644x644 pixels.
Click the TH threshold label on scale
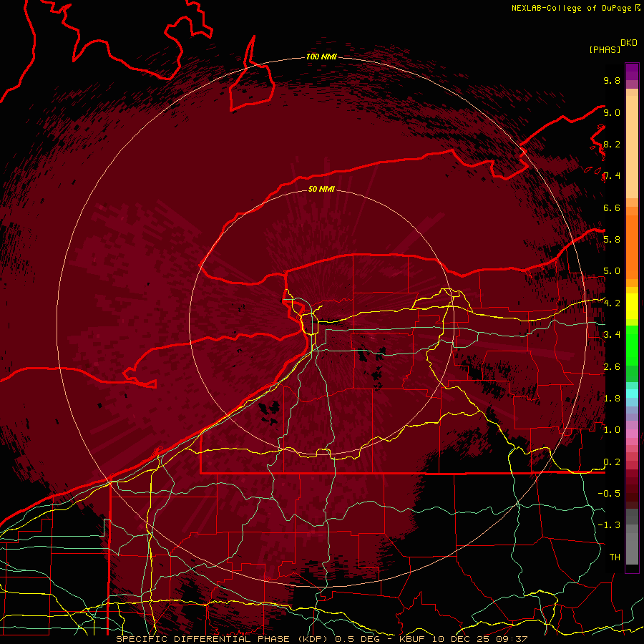pos(615,557)
